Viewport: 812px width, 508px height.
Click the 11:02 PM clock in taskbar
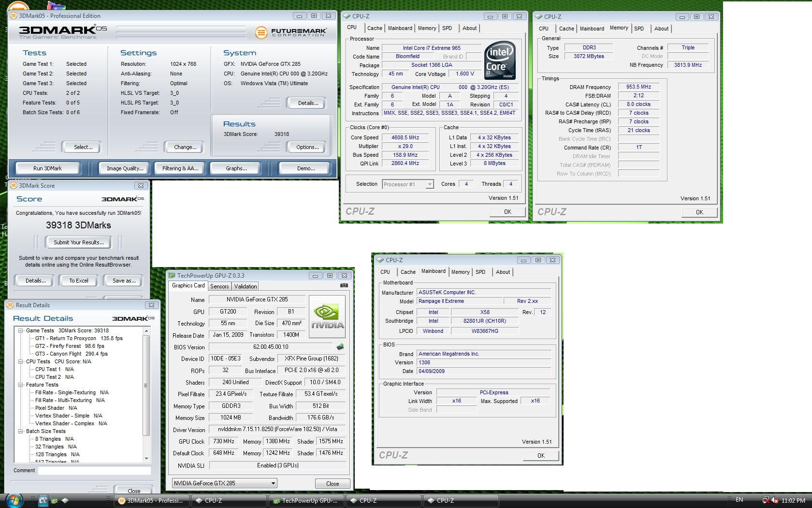[793, 500]
